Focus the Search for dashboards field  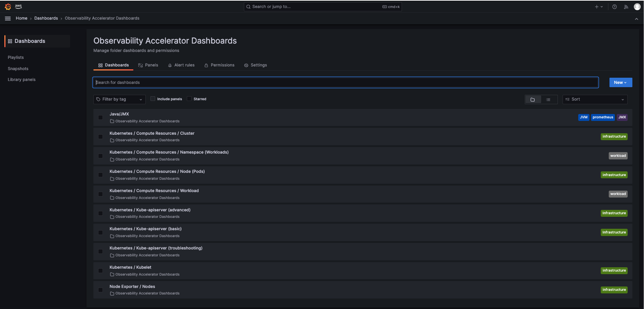[346, 82]
